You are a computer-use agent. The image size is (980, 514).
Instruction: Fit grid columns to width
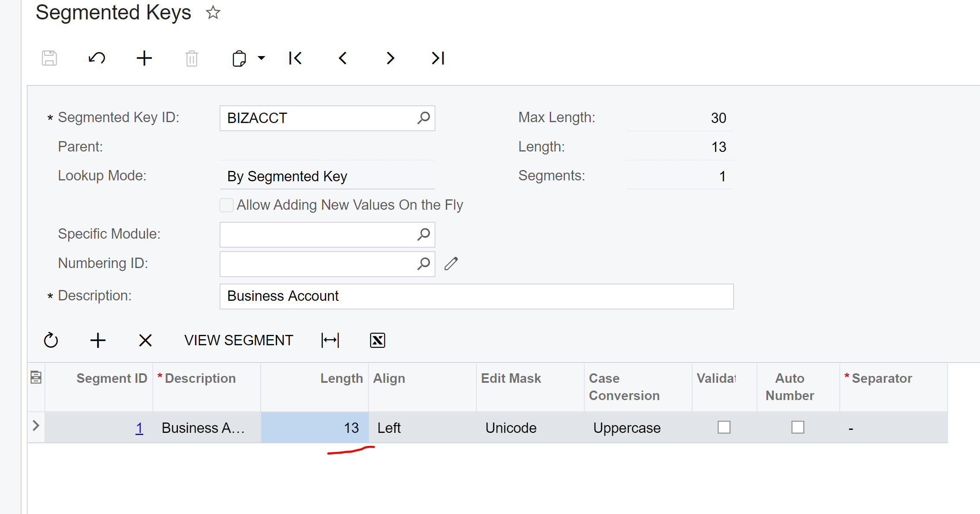click(x=330, y=340)
